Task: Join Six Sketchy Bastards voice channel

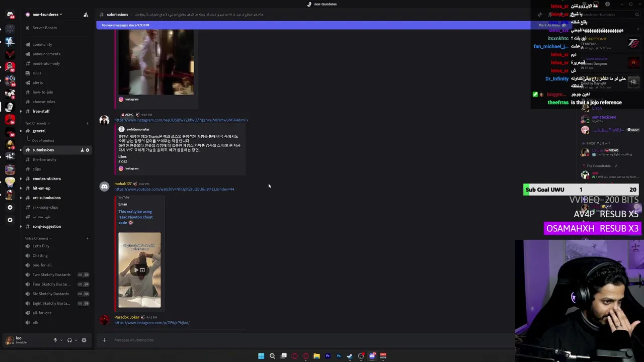Action: (x=50, y=294)
